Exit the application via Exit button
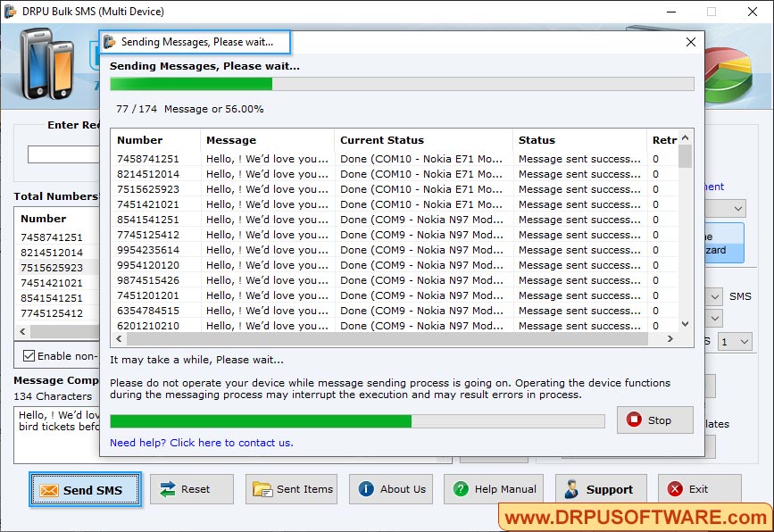The width and height of the screenshot is (774, 532). [x=700, y=489]
